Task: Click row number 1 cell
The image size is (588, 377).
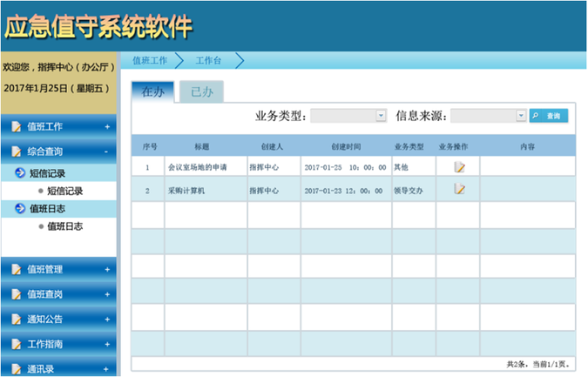Action: 147,167
